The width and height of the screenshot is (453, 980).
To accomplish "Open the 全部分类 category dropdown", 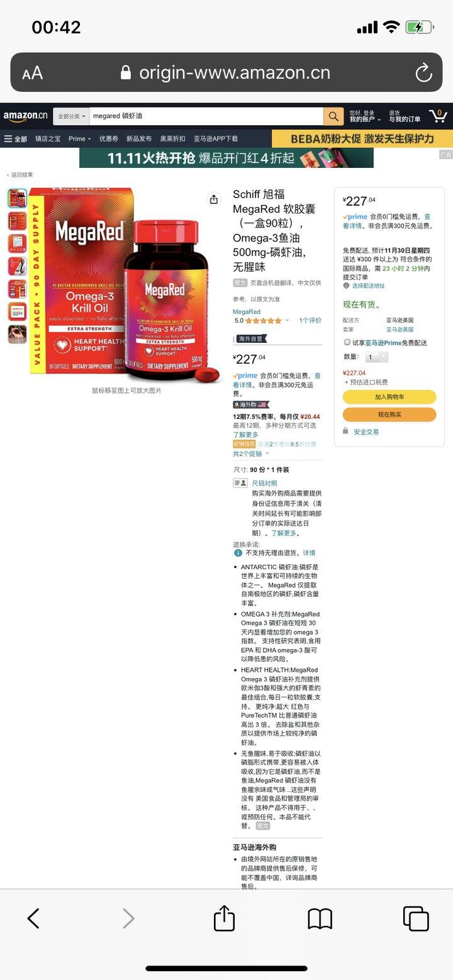I will tap(71, 116).
